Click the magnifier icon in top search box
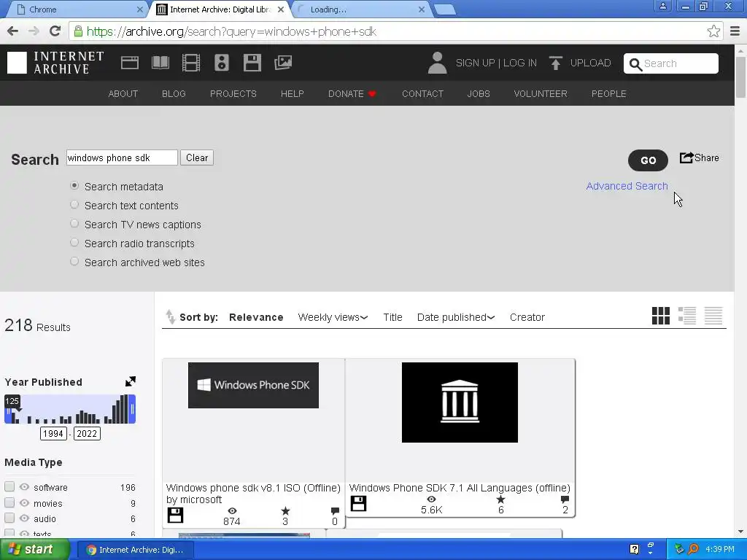The image size is (747, 560). click(x=635, y=64)
